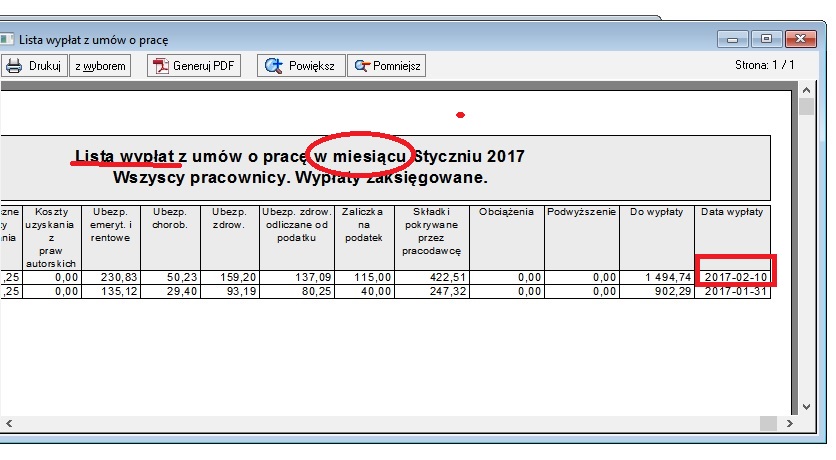Image resolution: width=836 pixels, height=460 pixels.
Task: Select date cell 2017-02-10
Action: (735, 277)
